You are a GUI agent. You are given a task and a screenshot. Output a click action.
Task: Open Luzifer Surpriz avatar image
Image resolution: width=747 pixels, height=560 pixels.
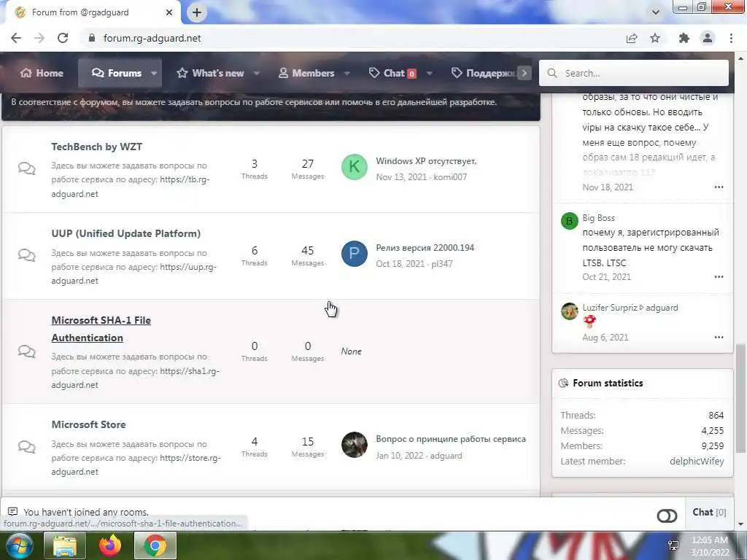569,311
